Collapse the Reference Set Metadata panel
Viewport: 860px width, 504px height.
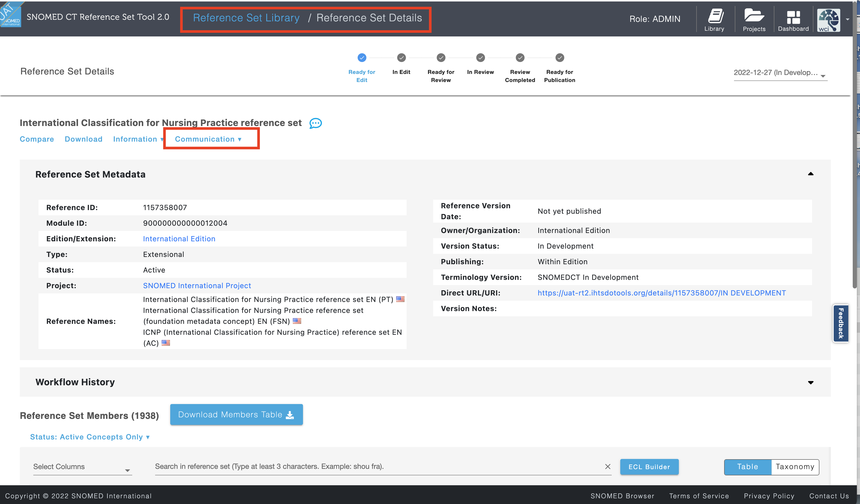811,174
